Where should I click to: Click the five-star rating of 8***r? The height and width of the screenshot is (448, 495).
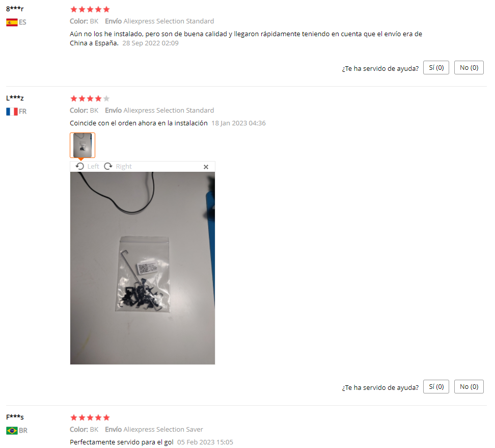tap(90, 9)
